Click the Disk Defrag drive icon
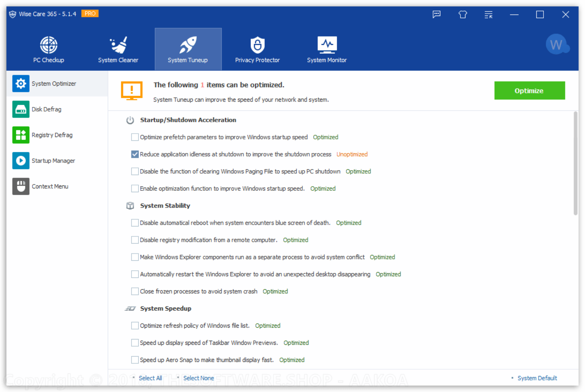 point(21,109)
